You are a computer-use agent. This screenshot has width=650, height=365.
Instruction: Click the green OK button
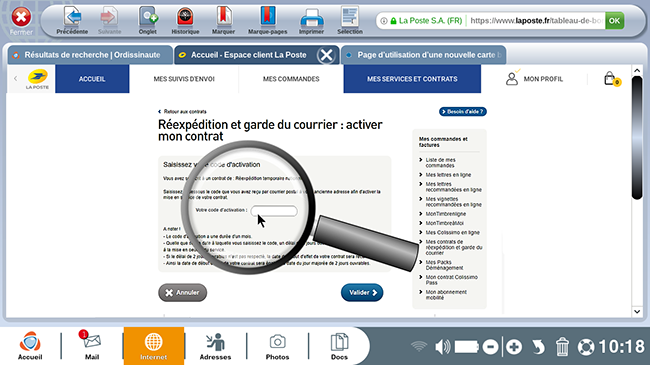coord(614,20)
